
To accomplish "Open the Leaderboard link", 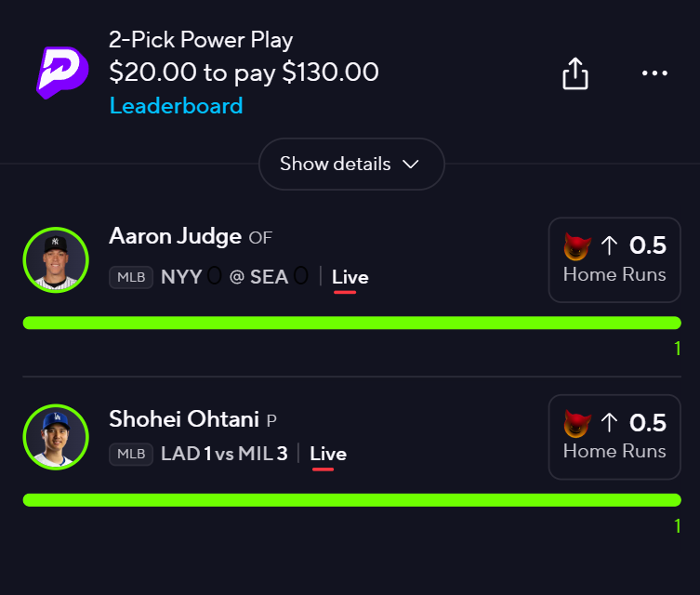I will tap(176, 105).
